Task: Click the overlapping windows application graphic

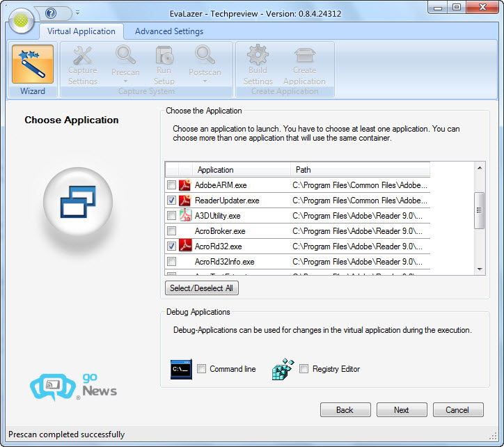Action: 78,202
